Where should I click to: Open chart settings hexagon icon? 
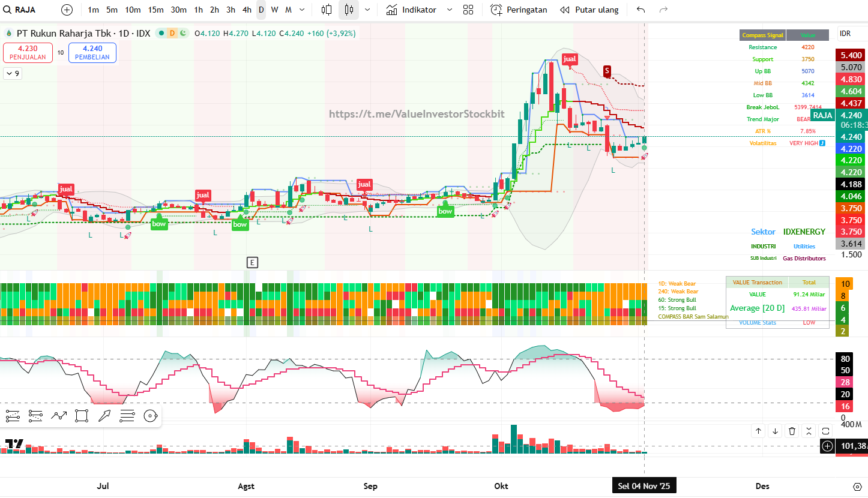857,486
